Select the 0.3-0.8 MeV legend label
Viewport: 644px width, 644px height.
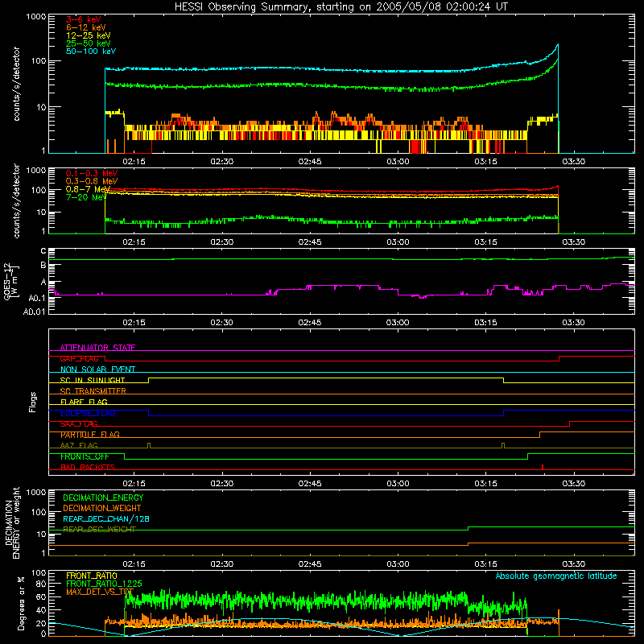(92, 181)
